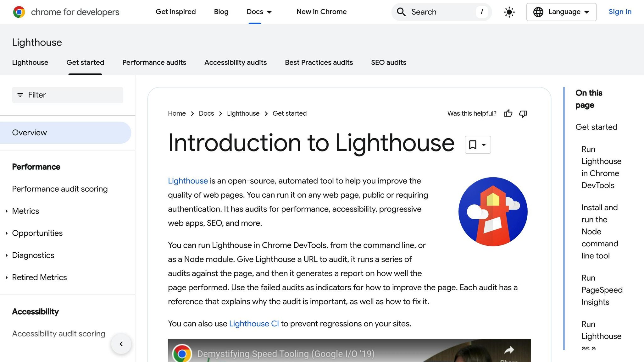644x362 pixels.
Task: Jump to Get started in On this page
Action: tap(596, 127)
